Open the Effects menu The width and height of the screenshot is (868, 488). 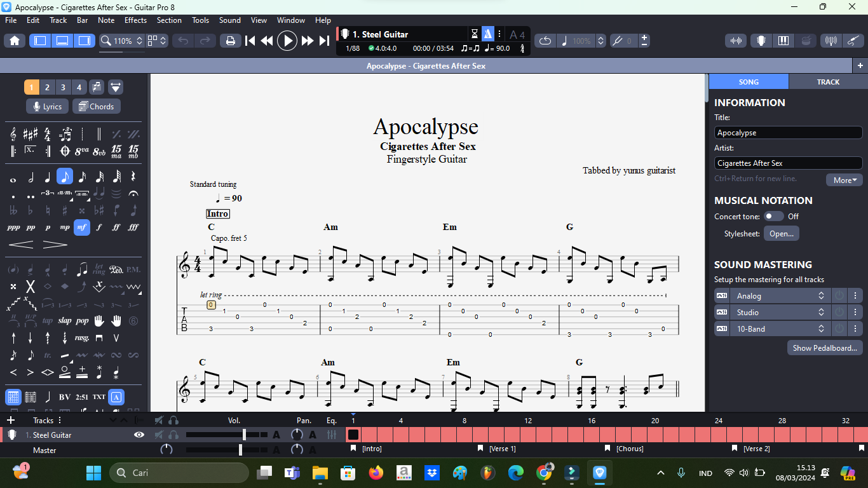point(135,20)
